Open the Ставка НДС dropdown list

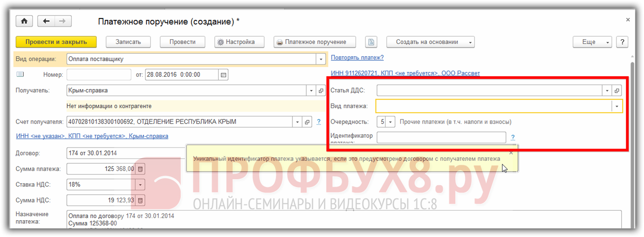click(140, 184)
